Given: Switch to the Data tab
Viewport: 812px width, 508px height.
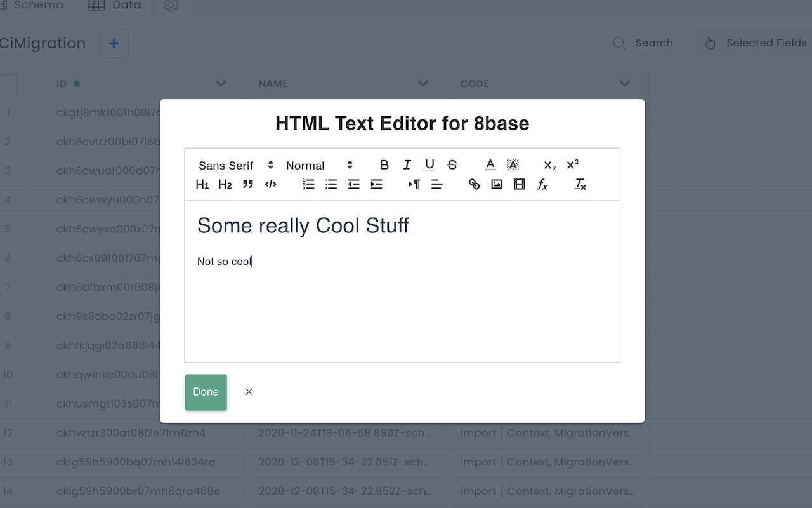Looking at the screenshot, I should 114,6.
